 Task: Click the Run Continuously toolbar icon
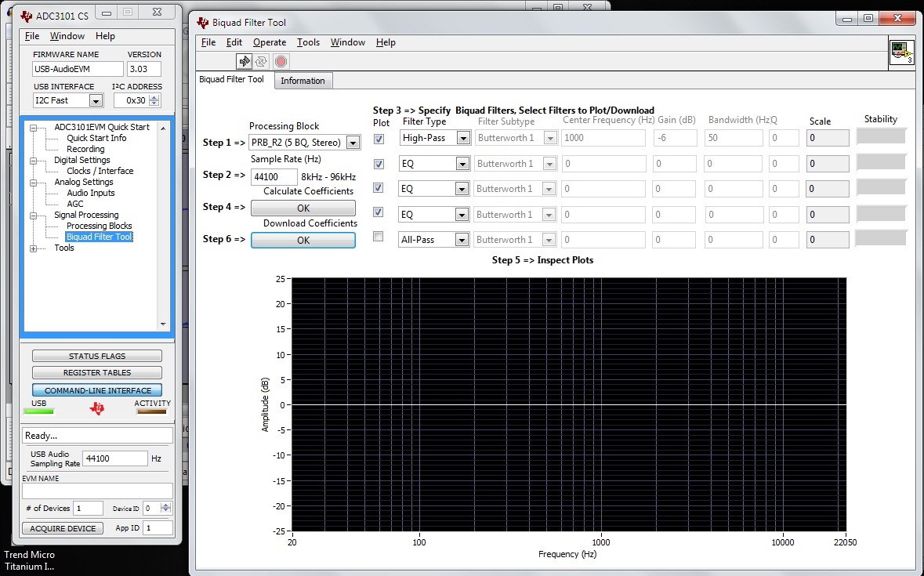[261, 61]
